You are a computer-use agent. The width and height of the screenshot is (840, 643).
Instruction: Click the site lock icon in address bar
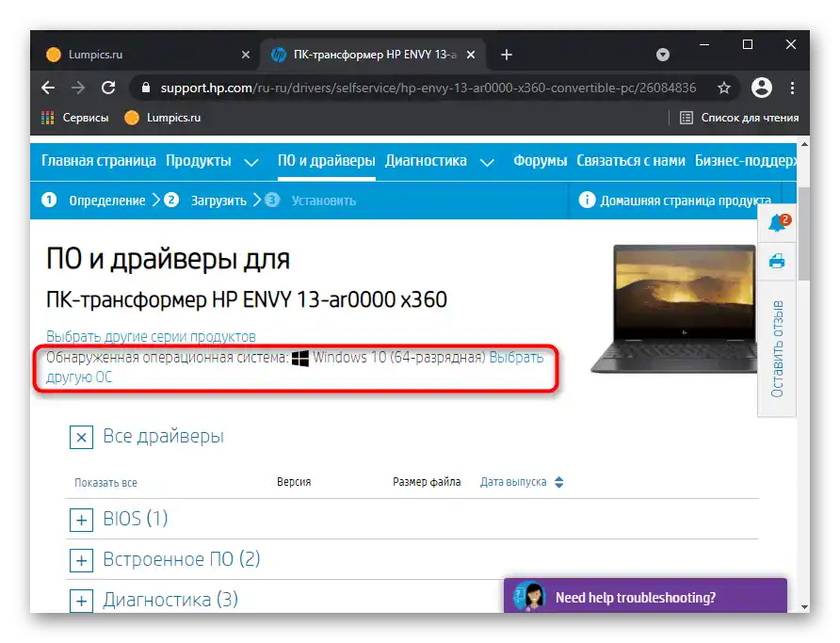pos(145,88)
